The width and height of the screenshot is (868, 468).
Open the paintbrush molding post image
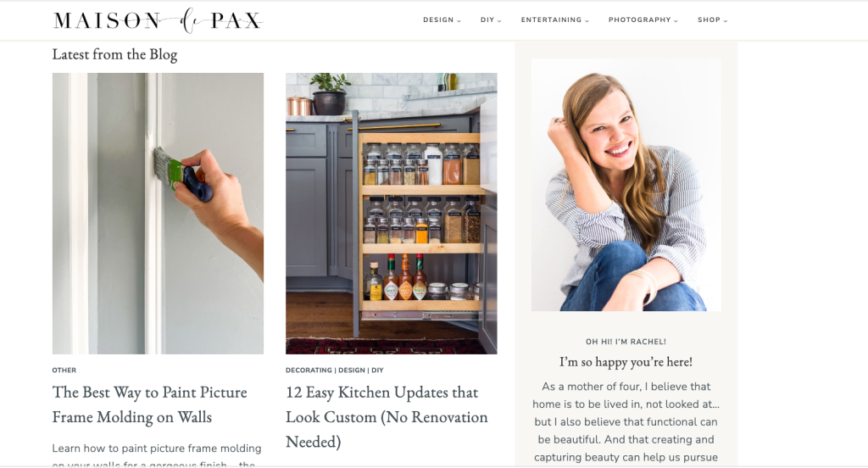[x=158, y=214]
